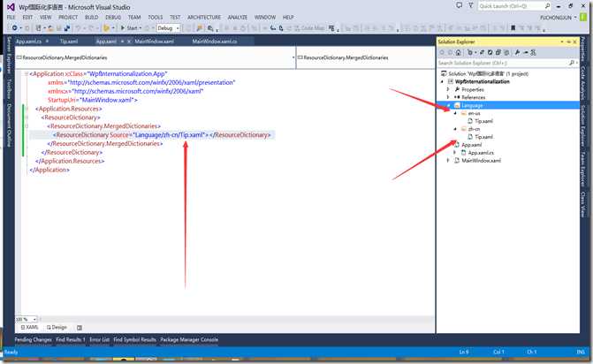593x364 pixels.
Task: Click the Home icon in Solution Explorer
Action: [x=458, y=52]
